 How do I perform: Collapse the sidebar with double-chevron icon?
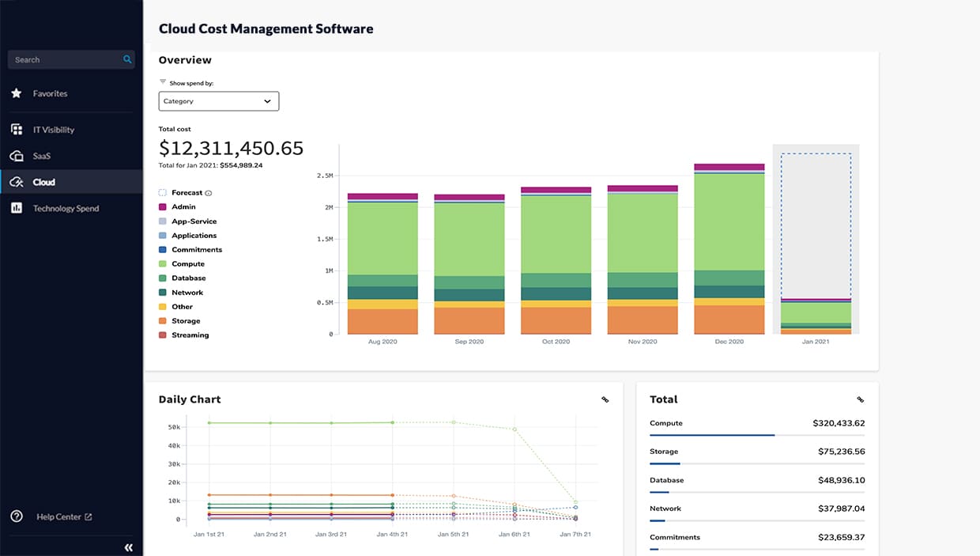click(129, 547)
